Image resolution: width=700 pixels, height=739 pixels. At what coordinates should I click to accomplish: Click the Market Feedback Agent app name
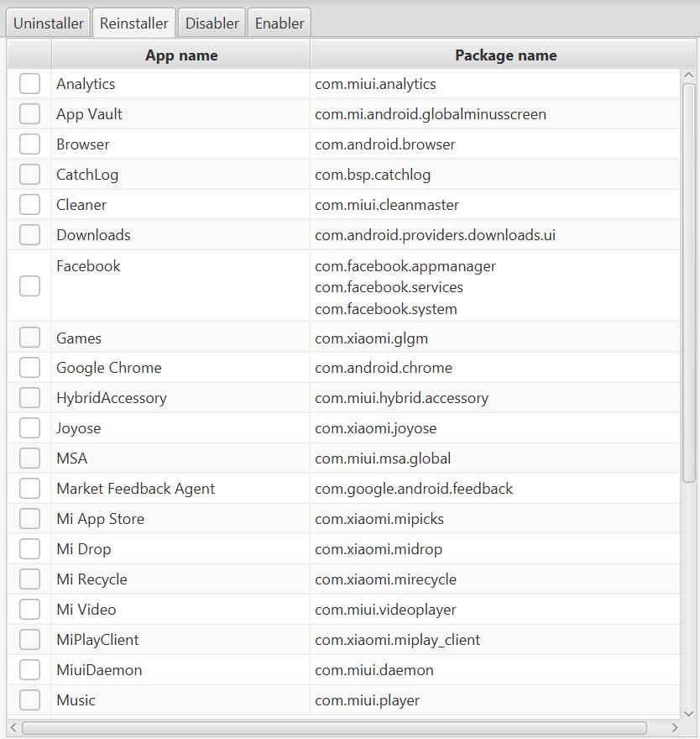click(x=136, y=488)
